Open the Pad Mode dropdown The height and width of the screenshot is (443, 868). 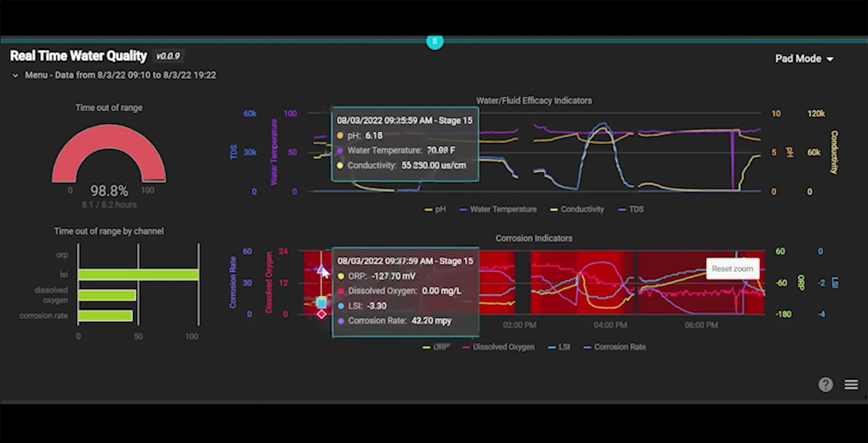click(804, 59)
